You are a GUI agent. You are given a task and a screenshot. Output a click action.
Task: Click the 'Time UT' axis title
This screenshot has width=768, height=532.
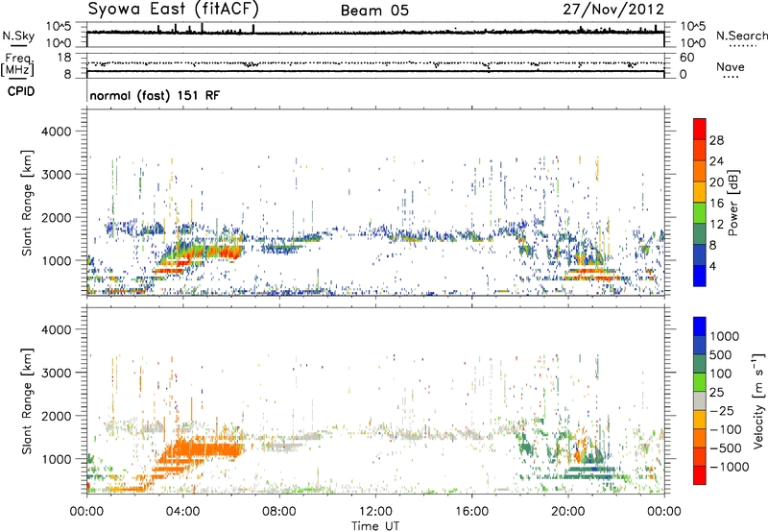pyautogui.click(x=375, y=526)
